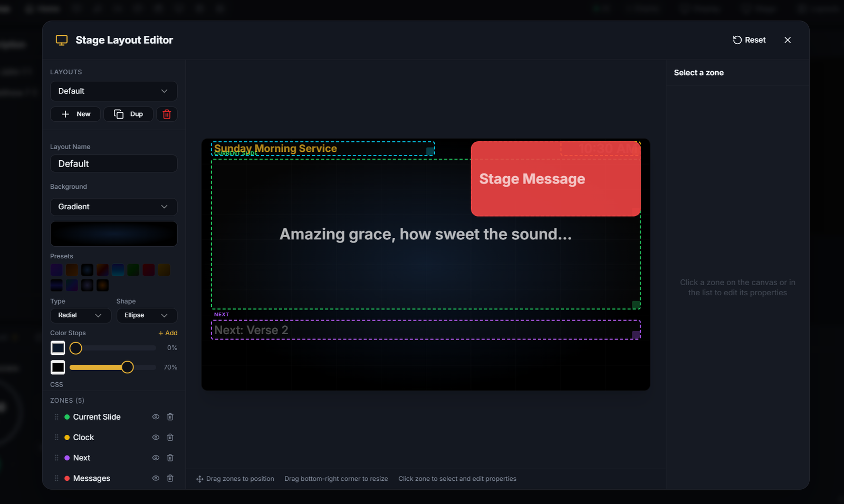The height and width of the screenshot is (504, 844).
Task: Click the plus icon on the New button
Action: [65, 114]
